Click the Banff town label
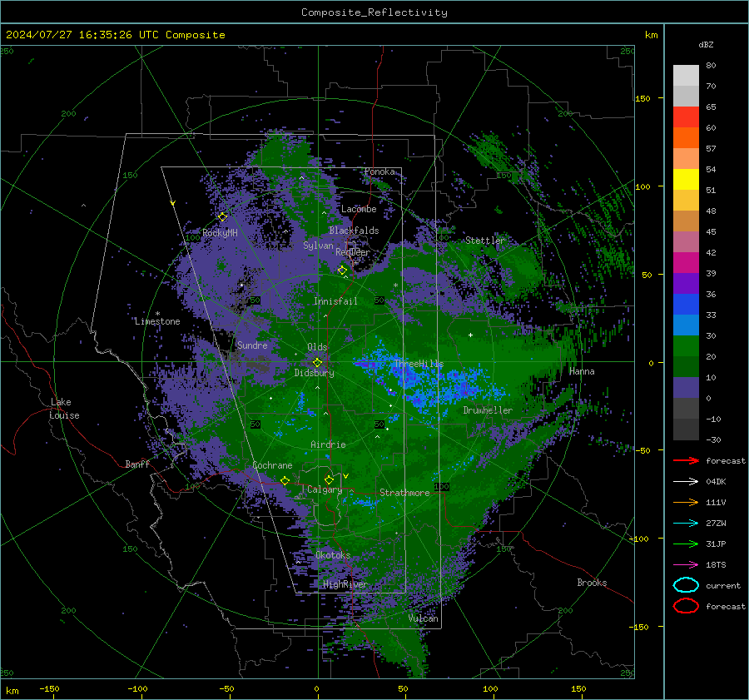This screenshot has height=700, width=749. tap(137, 464)
